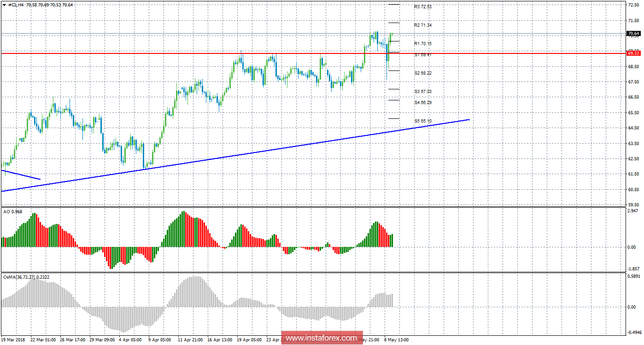
Task: Click the 71.50 price axis value
Action: point(634,21)
